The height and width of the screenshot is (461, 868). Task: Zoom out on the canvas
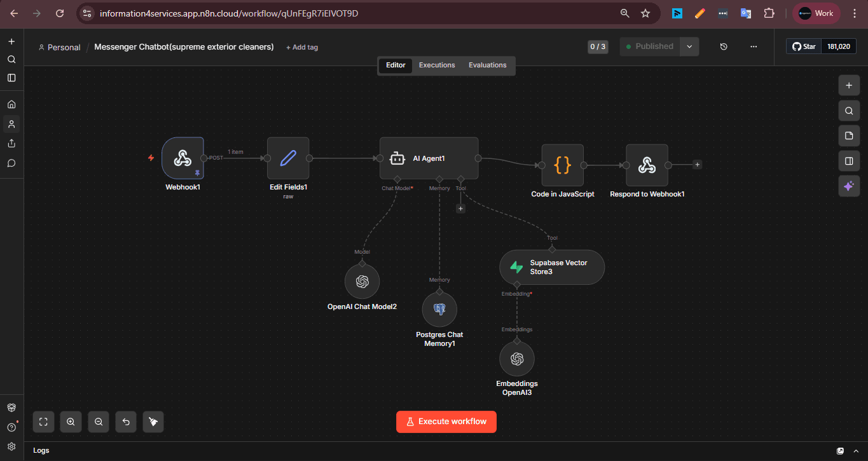99,422
